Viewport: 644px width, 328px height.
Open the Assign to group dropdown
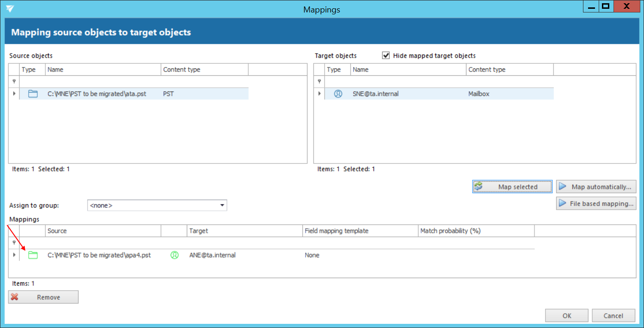coord(222,205)
